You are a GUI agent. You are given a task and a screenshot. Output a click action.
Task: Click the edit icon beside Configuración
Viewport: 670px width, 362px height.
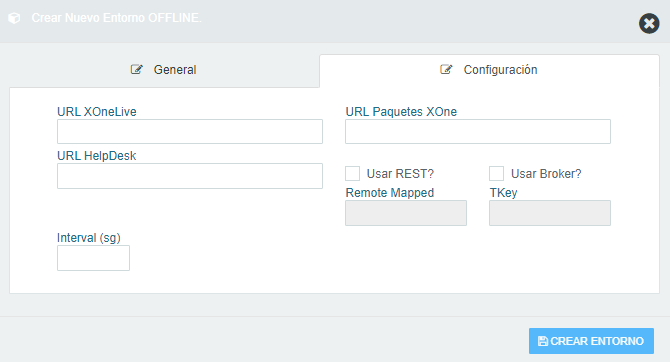[447, 70]
